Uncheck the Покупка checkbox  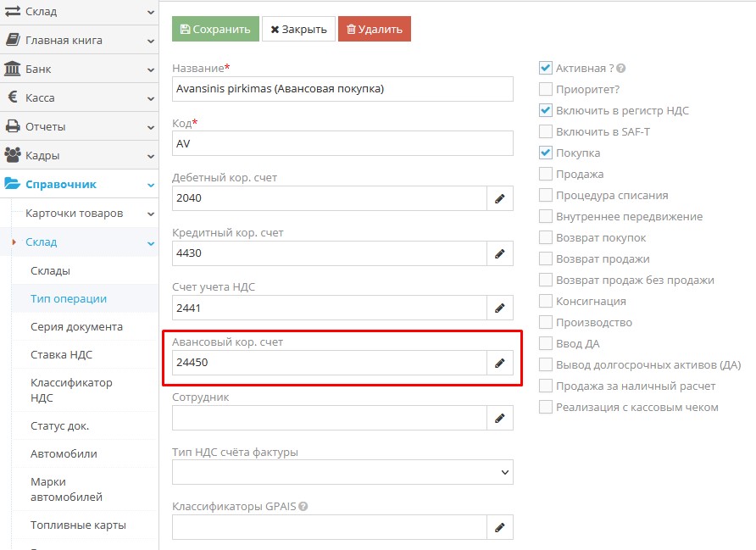pos(546,153)
